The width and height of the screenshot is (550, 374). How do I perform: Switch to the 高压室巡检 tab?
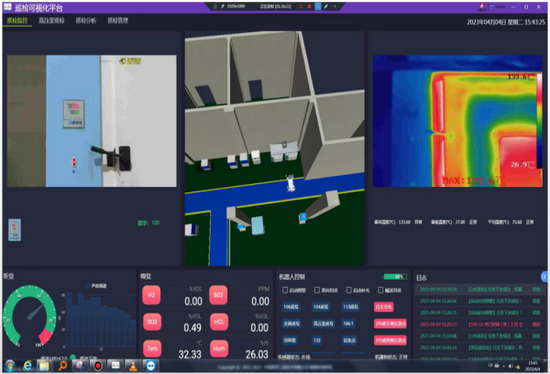52,21
